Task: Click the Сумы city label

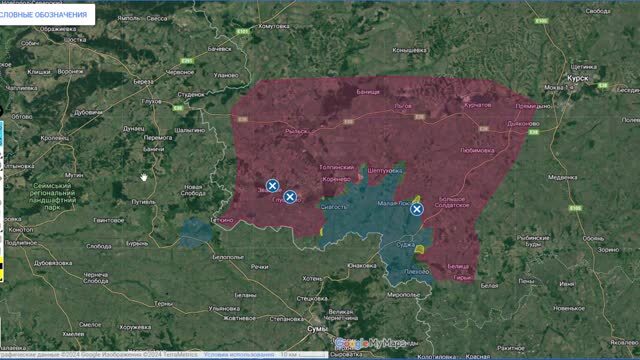Action: click(x=317, y=329)
